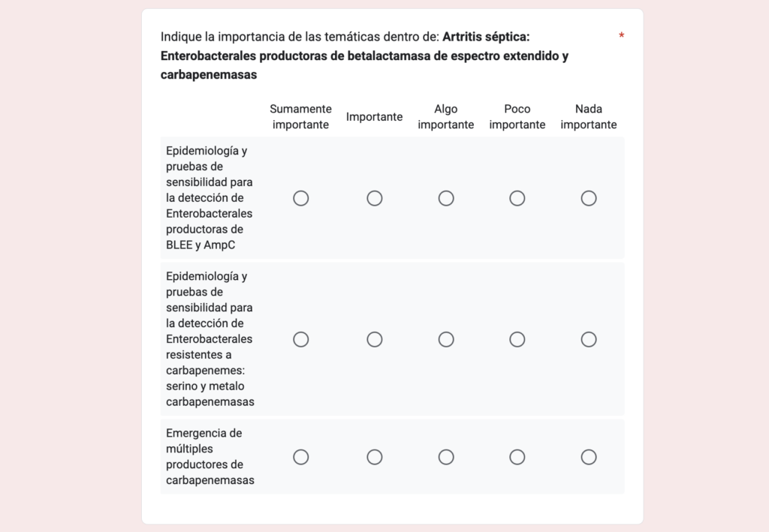Screen dimensions: 769x532
Task: Select 'Sumamente importante' for serino y metalo carbapenemasas
Action: click(301, 339)
